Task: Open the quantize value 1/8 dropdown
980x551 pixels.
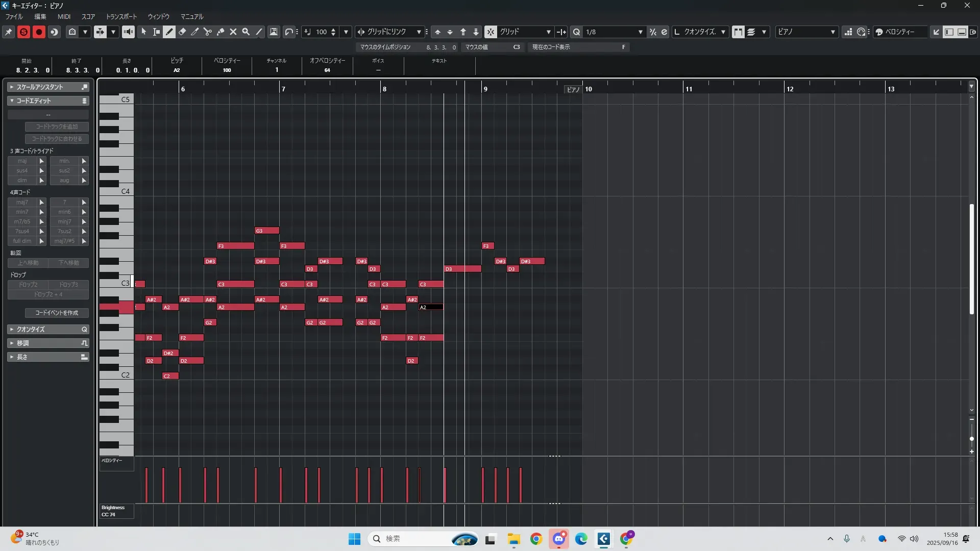Action: (x=640, y=32)
